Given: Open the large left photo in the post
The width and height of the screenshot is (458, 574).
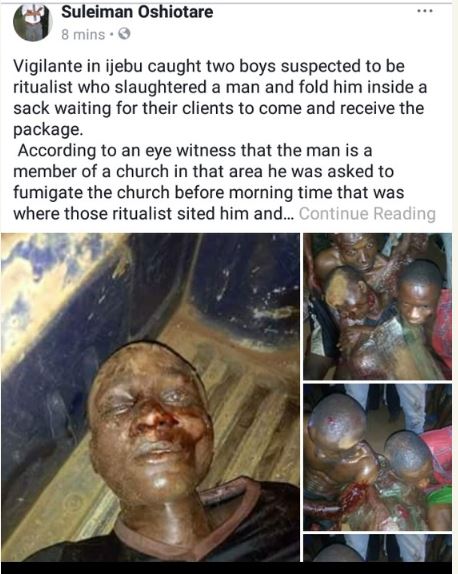Looking at the screenshot, I should 150,397.
